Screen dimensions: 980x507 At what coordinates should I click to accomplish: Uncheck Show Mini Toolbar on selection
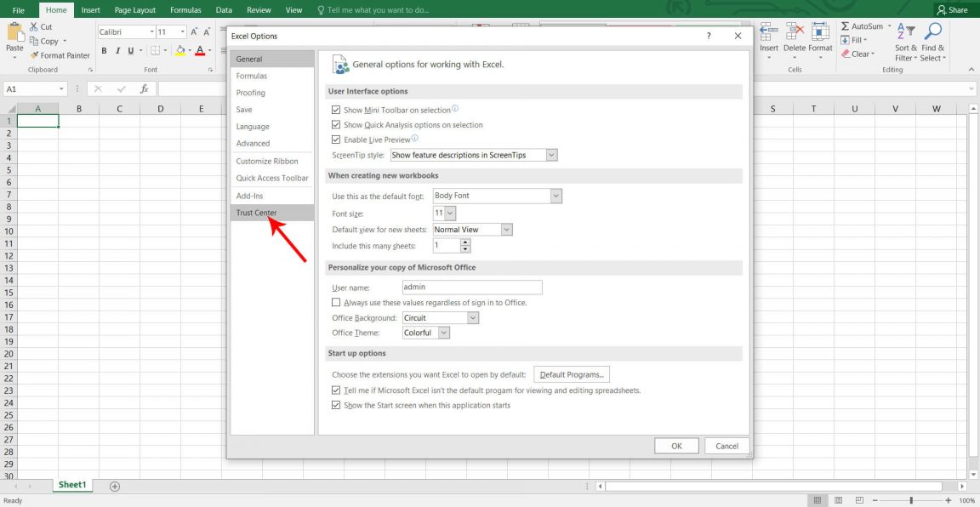point(335,109)
